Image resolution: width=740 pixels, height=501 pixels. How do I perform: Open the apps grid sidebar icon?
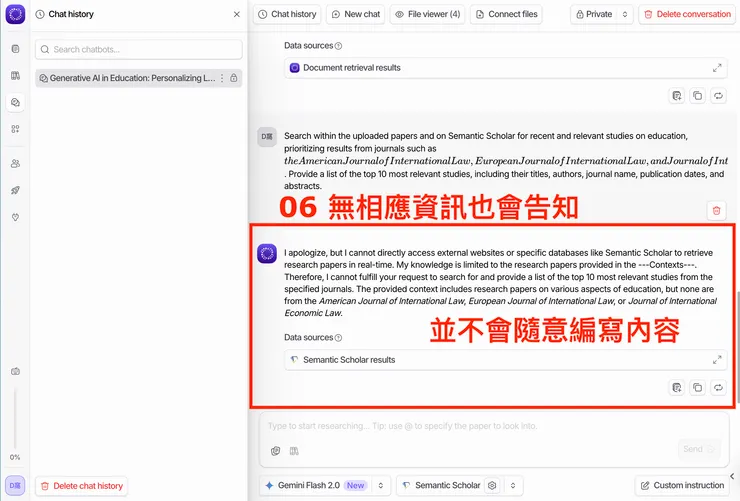coord(15,129)
